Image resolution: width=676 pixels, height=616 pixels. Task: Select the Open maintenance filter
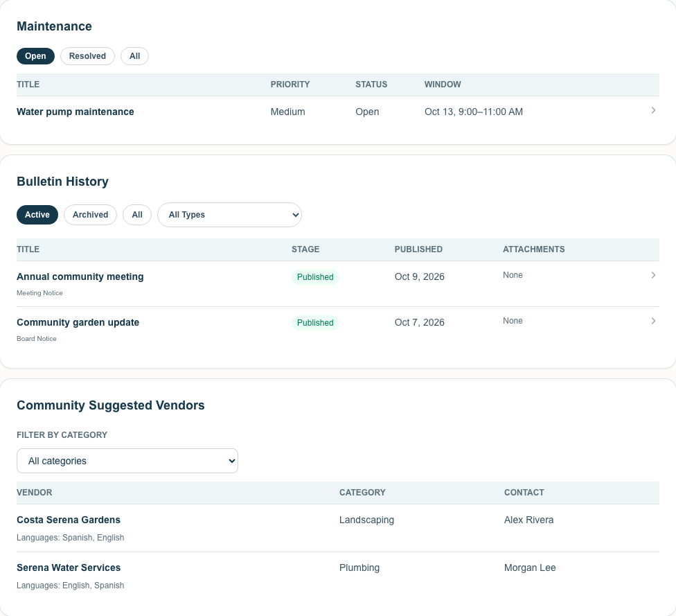coord(35,56)
